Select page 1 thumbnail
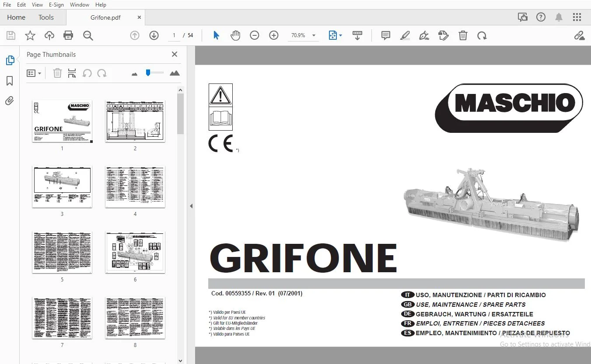 [62, 121]
